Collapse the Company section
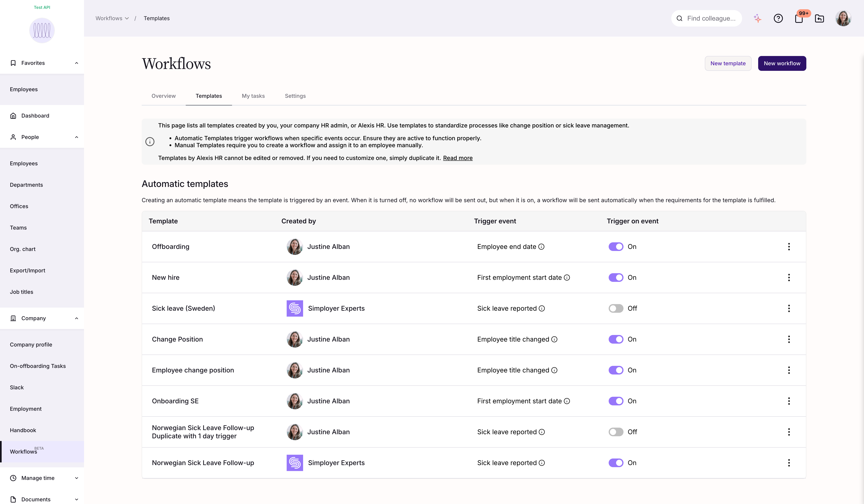The height and width of the screenshot is (504, 864). pyautogui.click(x=76, y=318)
